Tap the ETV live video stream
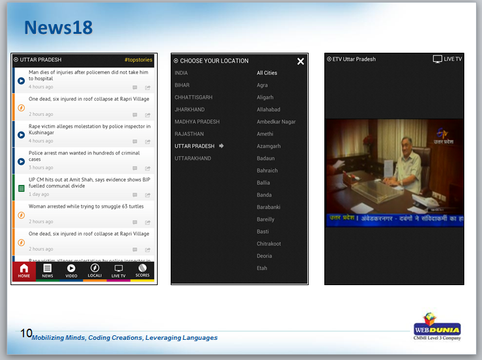The image size is (482, 360). tap(394, 173)
